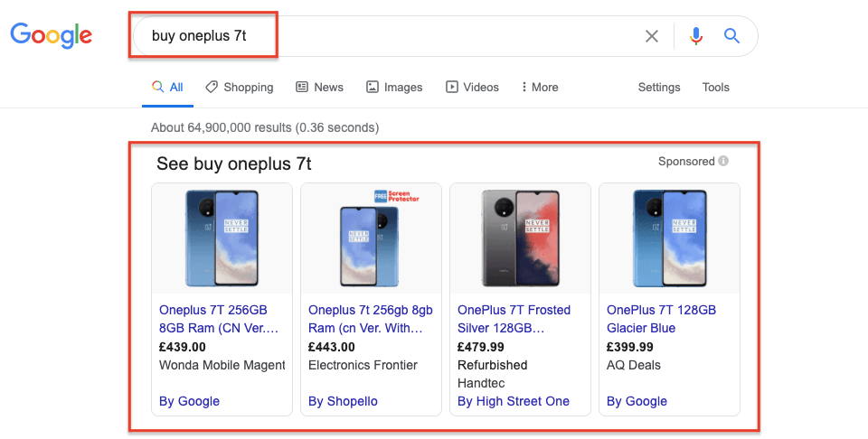The image size is (868, 439).
Task: Click the Sponsored info icon
Action: (x=723, y=162)
